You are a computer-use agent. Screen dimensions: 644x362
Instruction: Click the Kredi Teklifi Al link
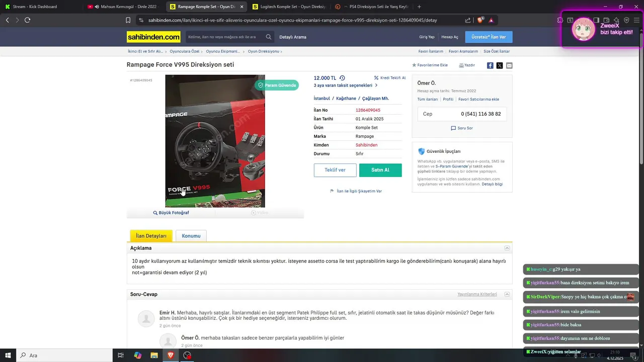coord(390,78)
